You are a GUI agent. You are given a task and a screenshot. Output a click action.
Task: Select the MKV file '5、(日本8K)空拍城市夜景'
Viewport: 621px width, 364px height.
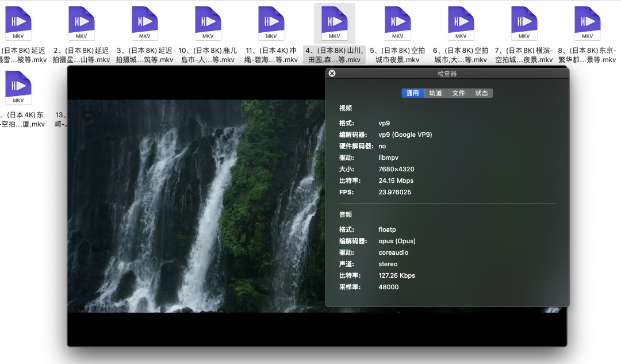click(x=398, y=24)
